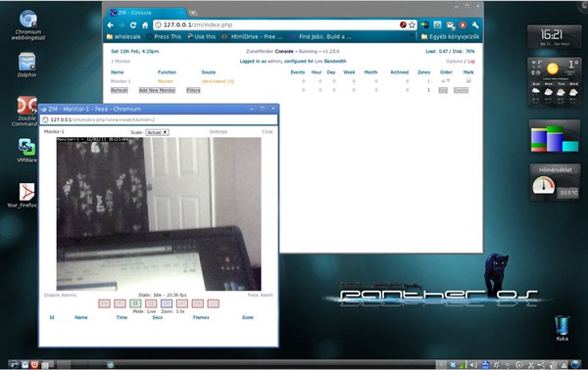
Task: Click the wireless network tray icon
Action: click(x=508, y=364)
